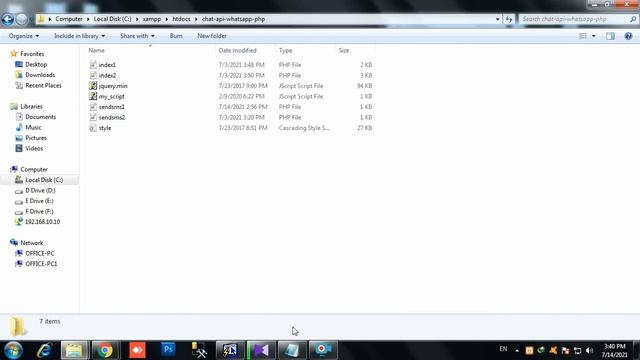Viewport: 640px width, 360px height.
Task: Open the Windows Start button
Action: click(13, 350)
